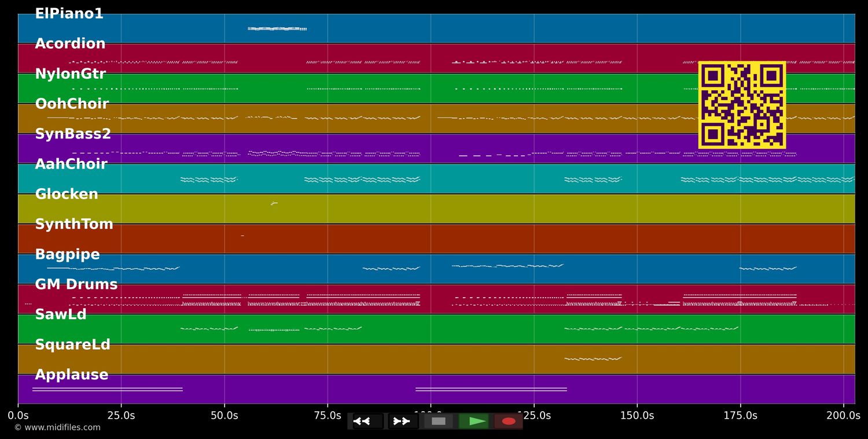Select the SynBass2 track label
Image resolution: width=868 pixels, height=439 pixels.
[73, 134]
